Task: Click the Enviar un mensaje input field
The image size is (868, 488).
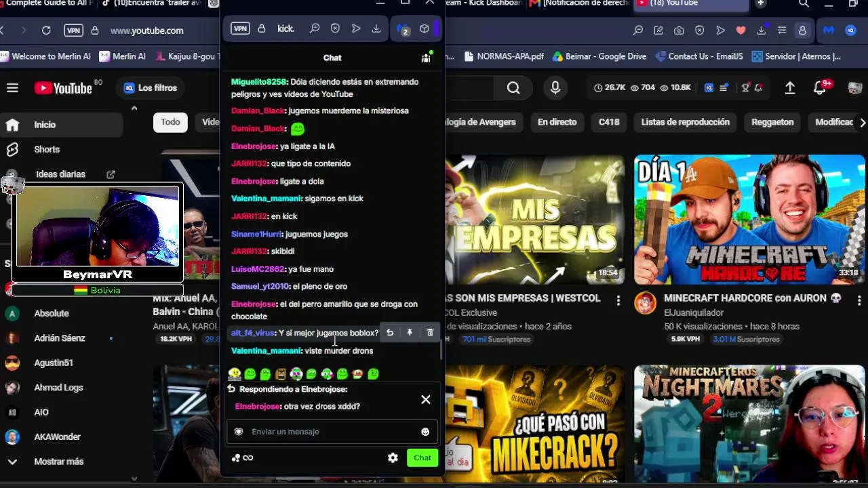Action: coord(332,432)
